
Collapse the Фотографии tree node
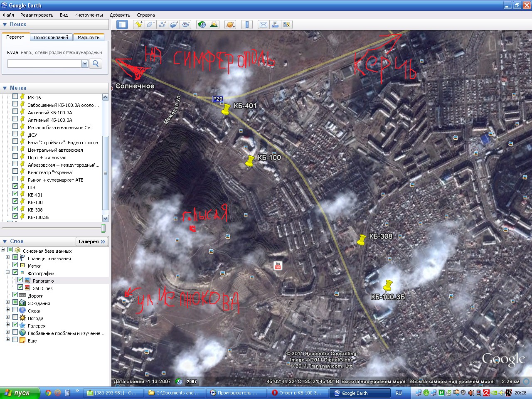[8, 273]
